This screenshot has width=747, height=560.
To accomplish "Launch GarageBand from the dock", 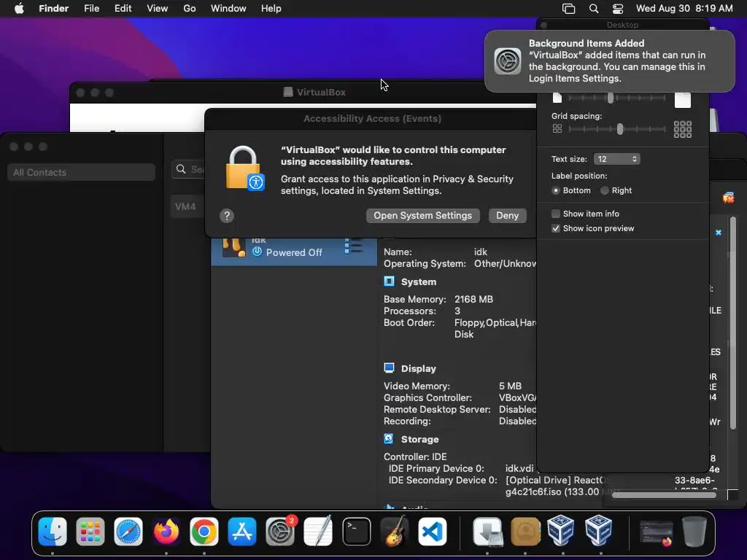I will click(x=395, y=532).
